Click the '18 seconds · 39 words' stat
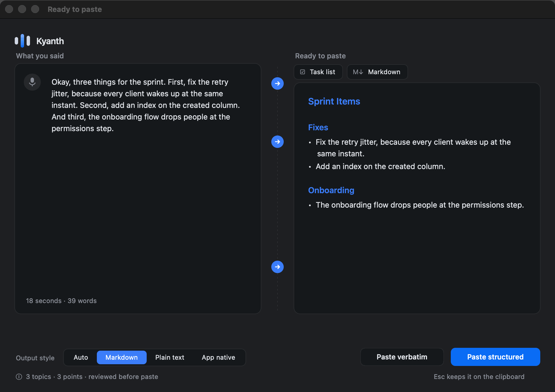Screen dimensions: 555x392 (61, 301)
